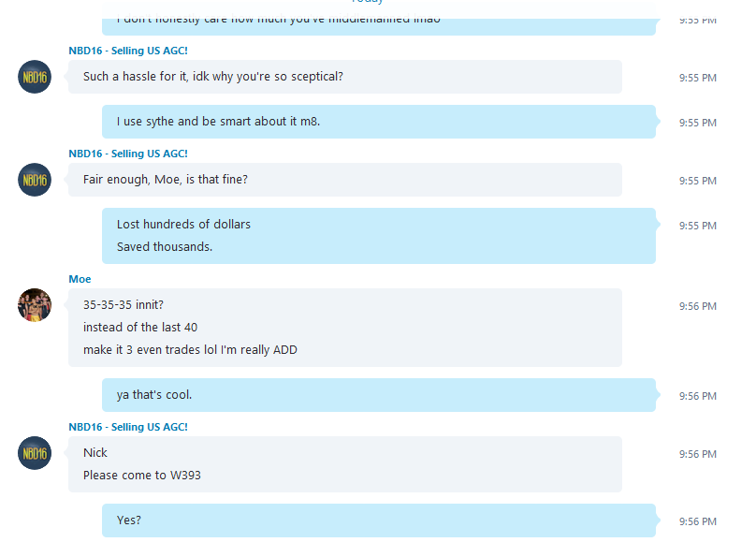Screen dimensions: 756x557
Task: Select the 'Please come to W393' message line
Action: click(x=142, y=475)
